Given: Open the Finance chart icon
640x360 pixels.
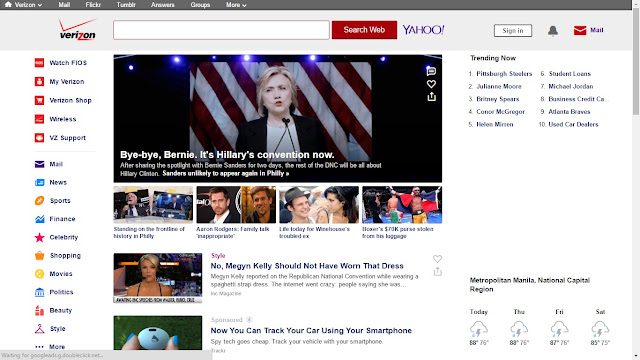Looking at the screenshot, I should pyautogui.click(x=39, y=219).
